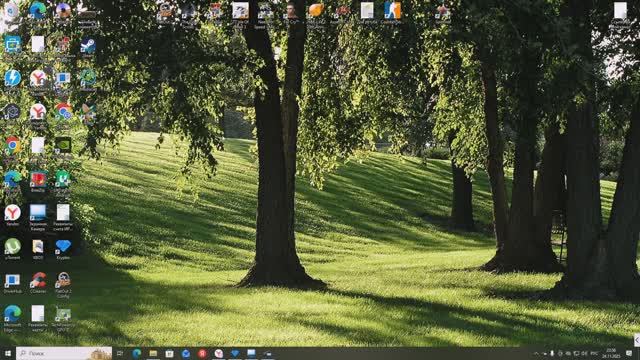Click the red Yandex Я taskbar icon
The width and height of the screenshot is (640, 360).
point(202,353)
